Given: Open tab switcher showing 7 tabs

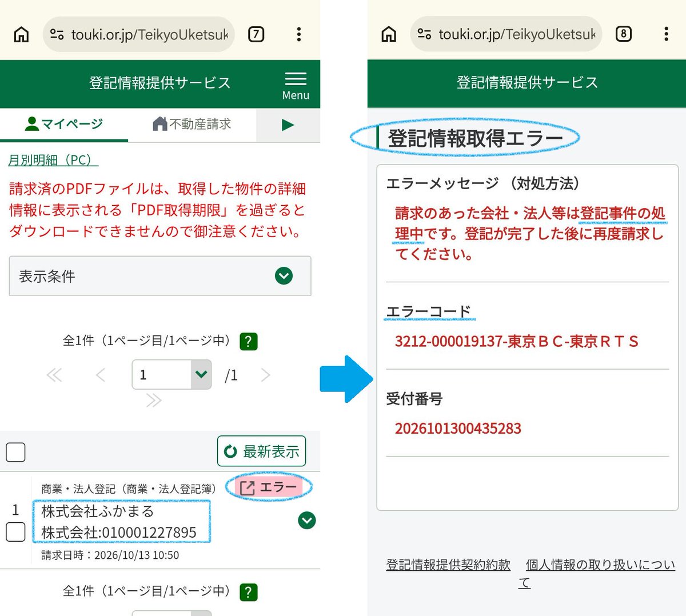Looking at the screenshot, I should point(256,34).
